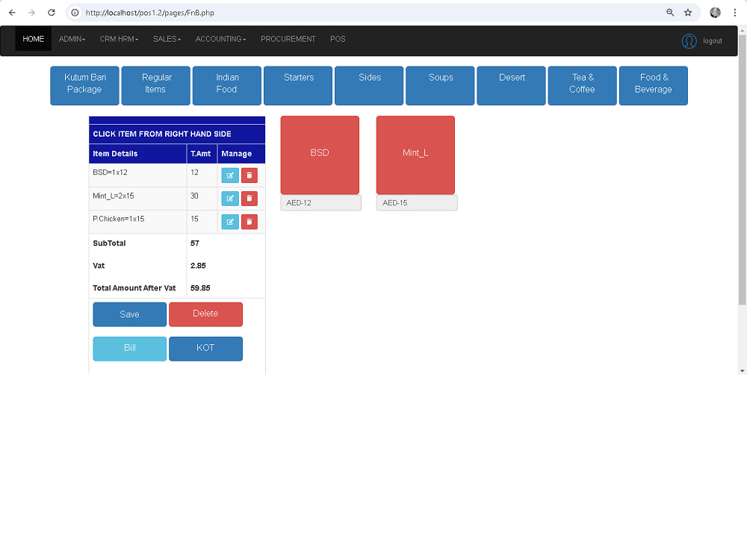Expand the CRM HRM dropdown menu
The image size is (747, 560).
pyautogui.click(x=119, y=39)
